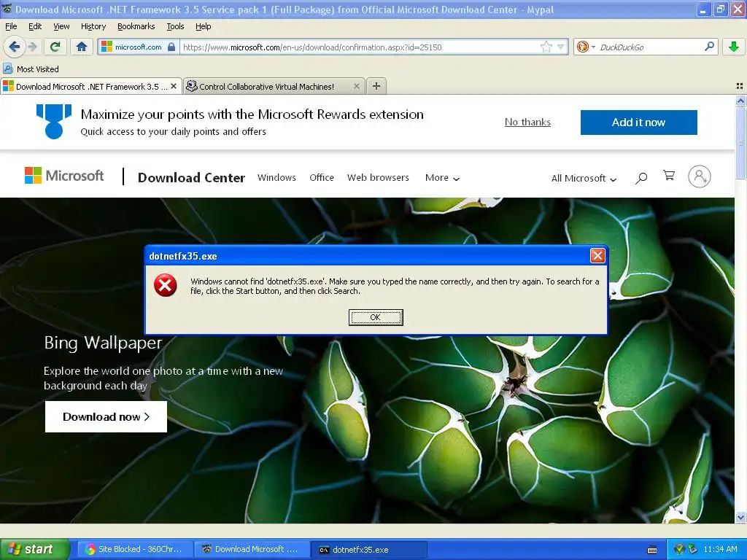Expand the More navigation dropdown
Viewport: 747px width, 560px height.
442,178
